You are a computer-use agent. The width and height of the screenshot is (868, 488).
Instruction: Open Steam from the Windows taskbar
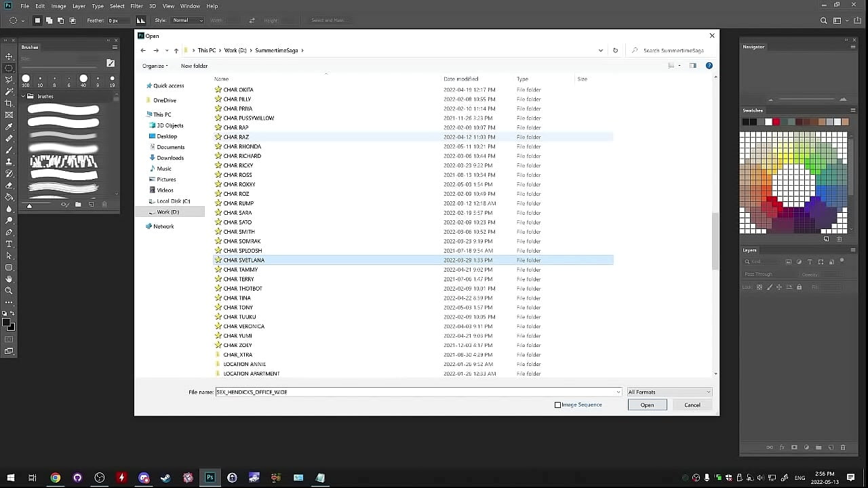[165, 478]
